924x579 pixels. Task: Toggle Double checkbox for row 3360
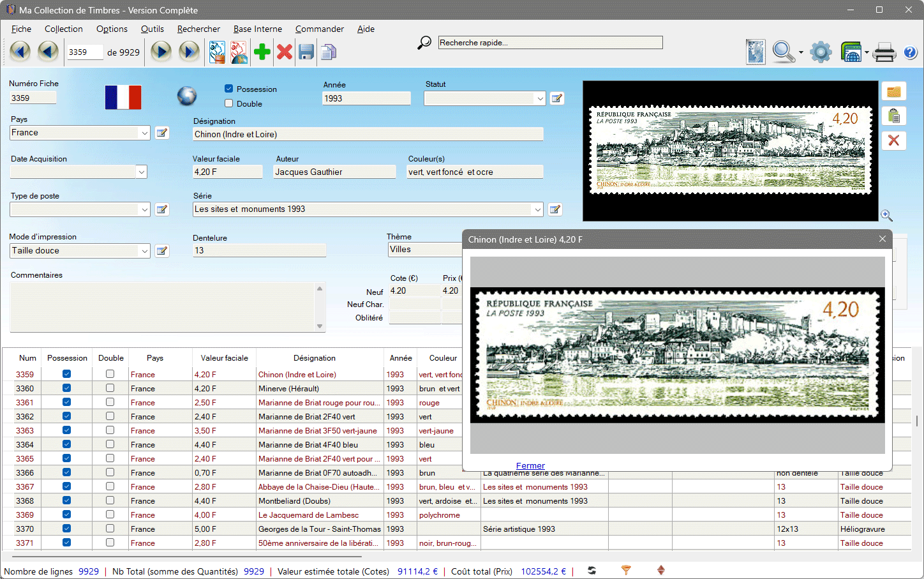[110, 388]
